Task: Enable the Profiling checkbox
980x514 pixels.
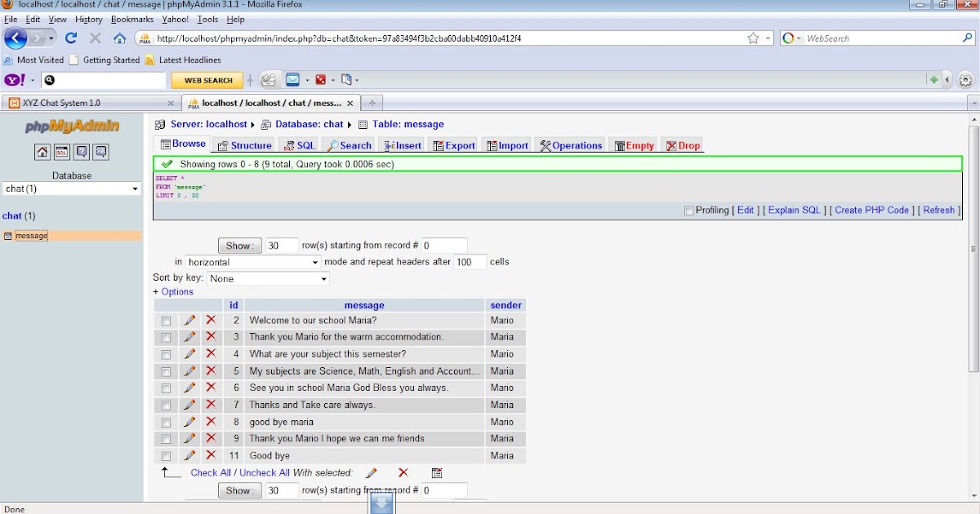Action: pos(688,210)
